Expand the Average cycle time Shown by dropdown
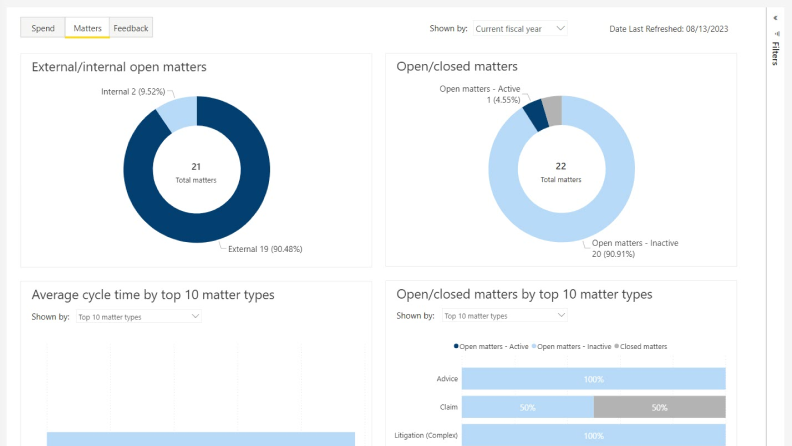The width and height of the screenshot is (792, 446). pyautogui.click(x=139, y=317)
